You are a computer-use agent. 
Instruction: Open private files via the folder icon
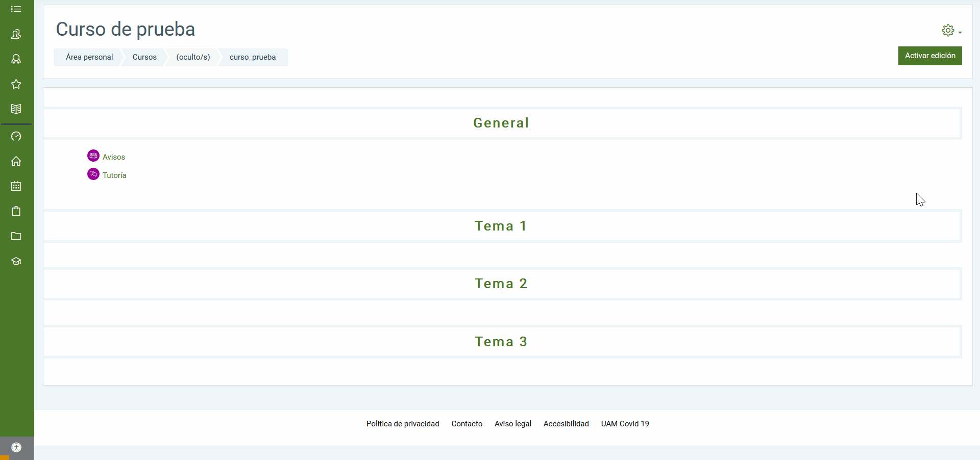point(16,236)
